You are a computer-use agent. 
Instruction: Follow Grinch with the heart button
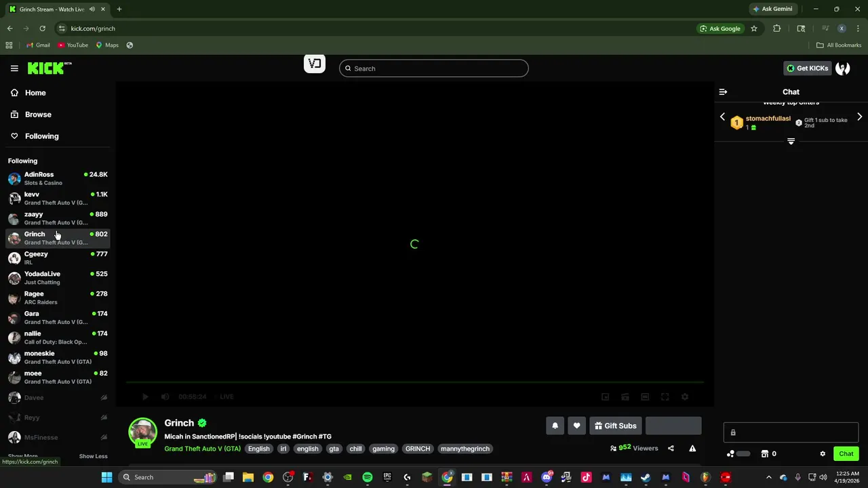coord(576,426)
